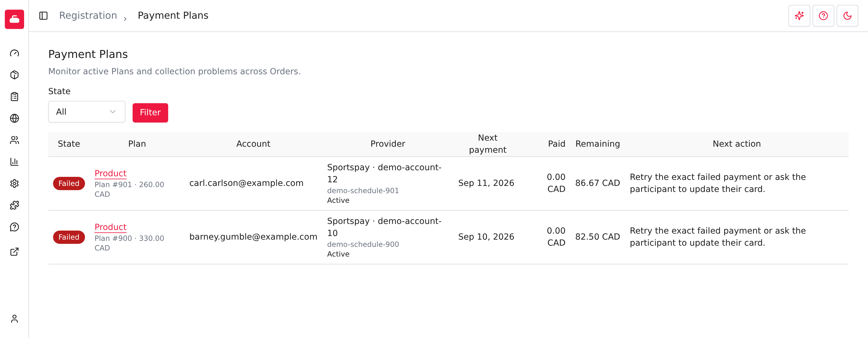Click the Next action column header

tap(737, 144)
